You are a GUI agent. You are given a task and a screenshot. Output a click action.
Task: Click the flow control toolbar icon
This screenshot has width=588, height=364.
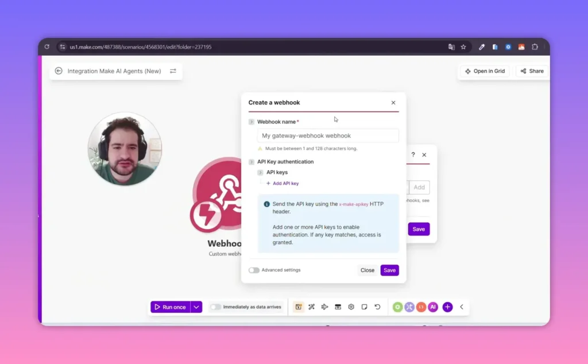tap(338, 307)
